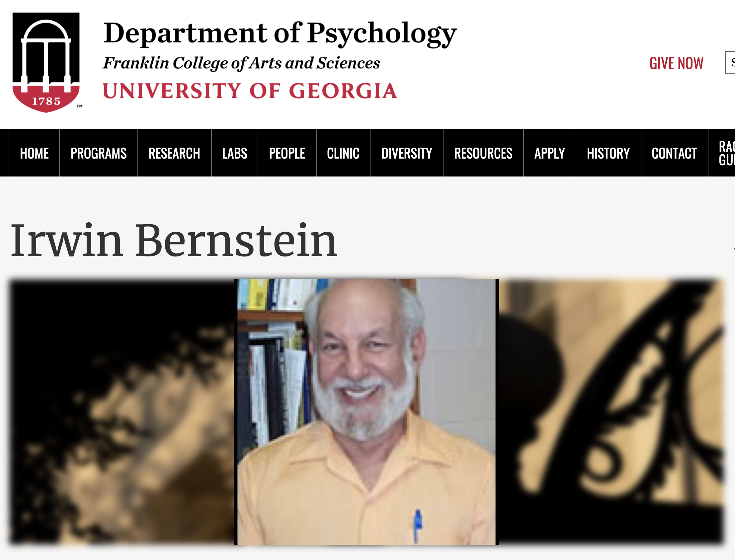Open the PROGRAMS menu
This screenshot has width=735, height=560.
click(x=99, y=153)
